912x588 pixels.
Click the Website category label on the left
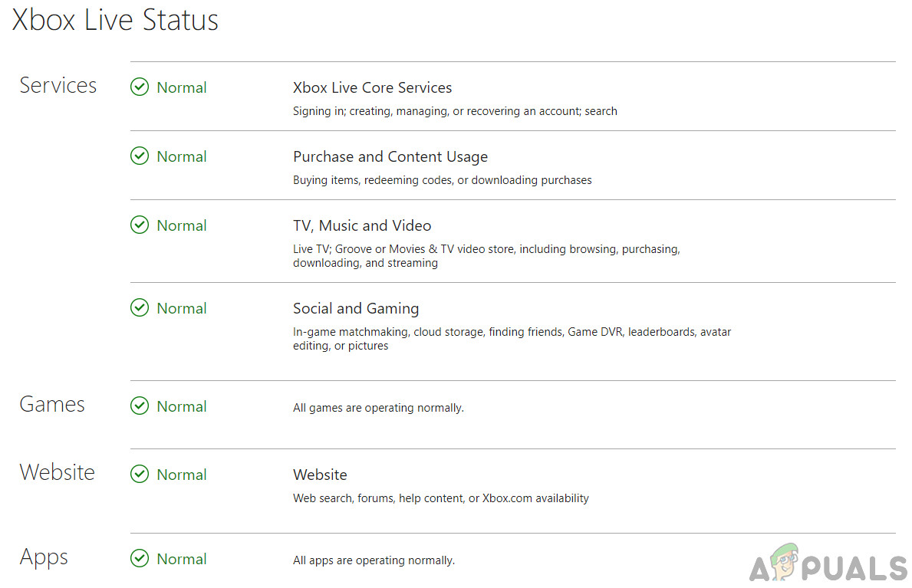tap(58, 472)
